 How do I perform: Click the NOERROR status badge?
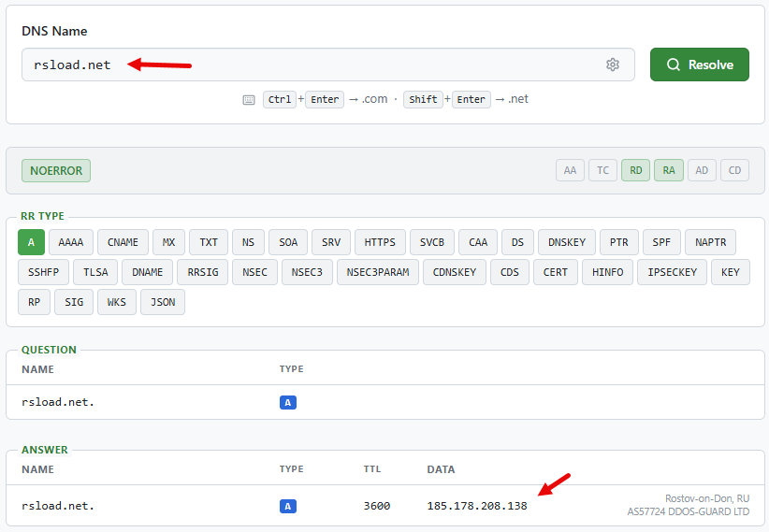pos(56,170)
